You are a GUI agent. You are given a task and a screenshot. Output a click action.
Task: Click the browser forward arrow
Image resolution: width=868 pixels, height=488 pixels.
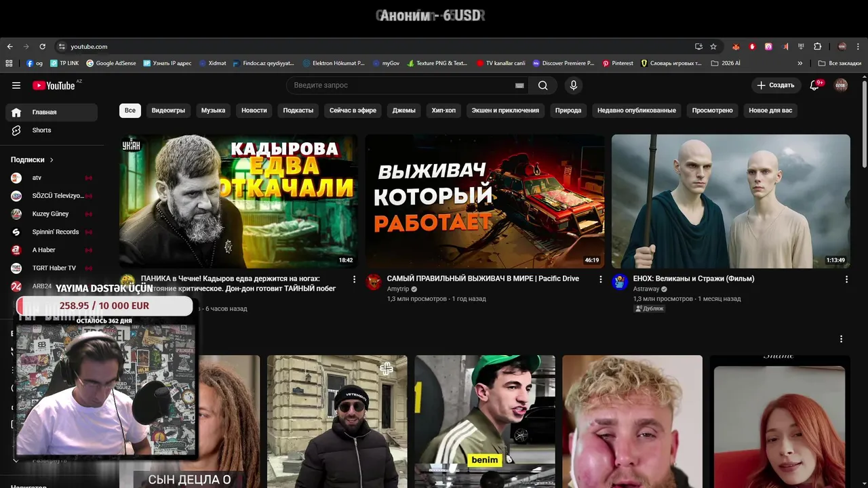[x=26, y=47]
